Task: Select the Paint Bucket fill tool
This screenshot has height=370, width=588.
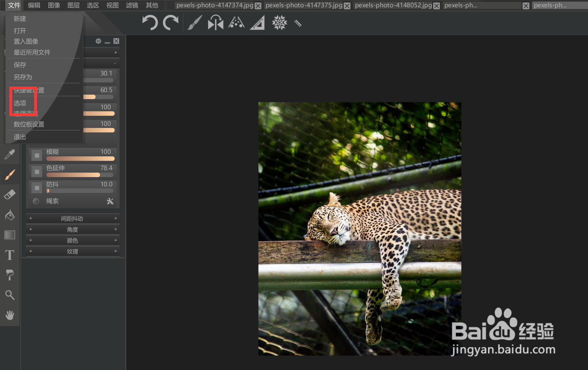Action: coord(10,215)
